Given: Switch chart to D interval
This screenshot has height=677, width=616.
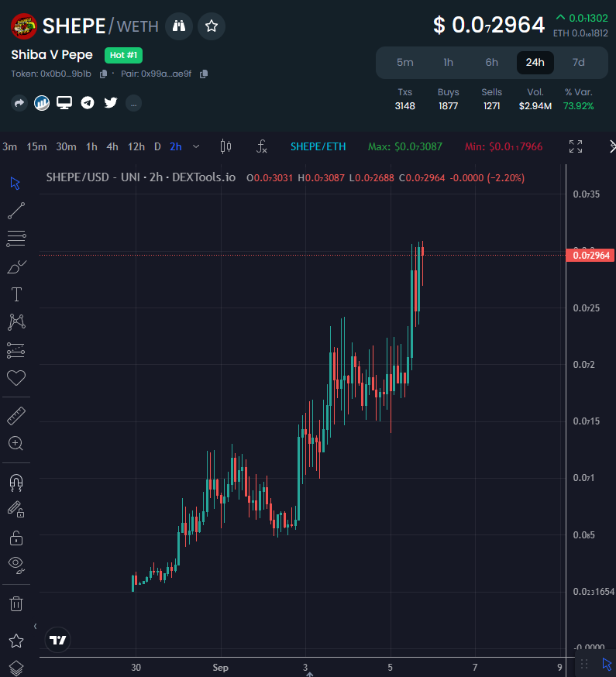Looking at the screenshot, I should pyautogui.click(x=157, y=147).
